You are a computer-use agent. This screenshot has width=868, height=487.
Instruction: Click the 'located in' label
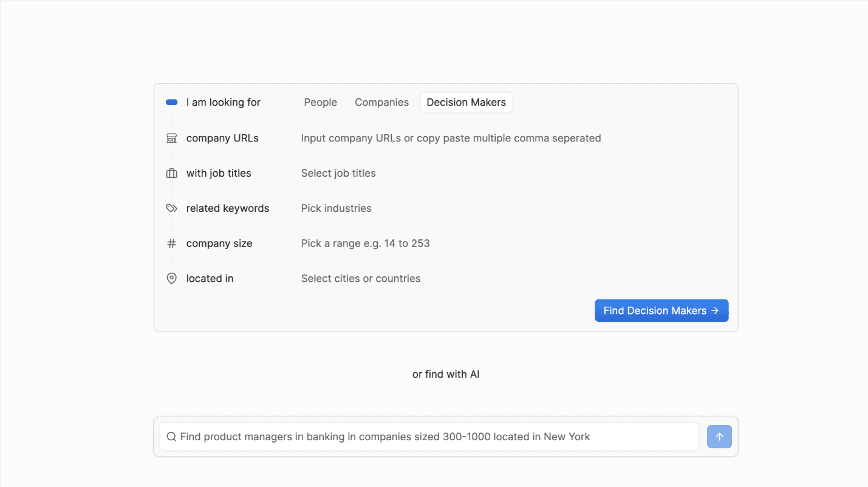[x=210, y=279]
